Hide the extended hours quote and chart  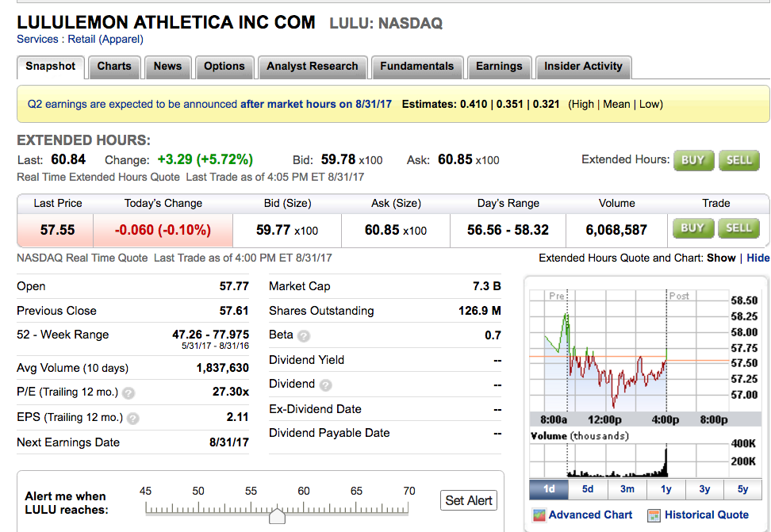[x=758, y=258]
